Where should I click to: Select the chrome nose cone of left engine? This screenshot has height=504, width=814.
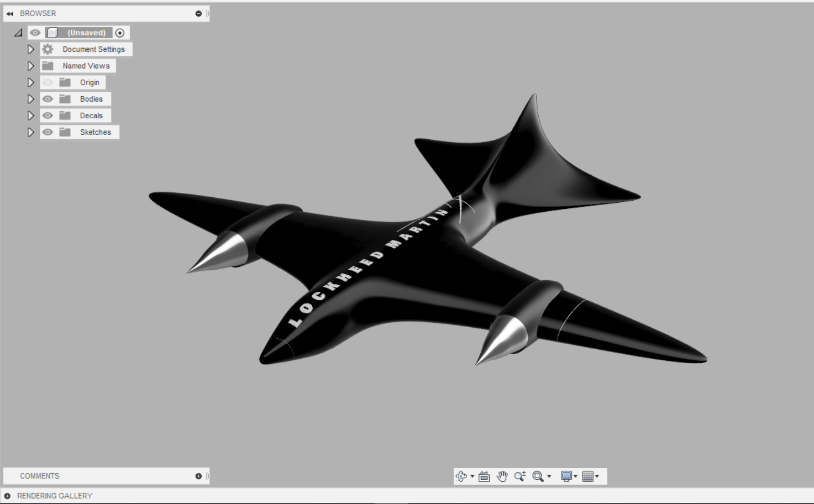tap(218, 254)
